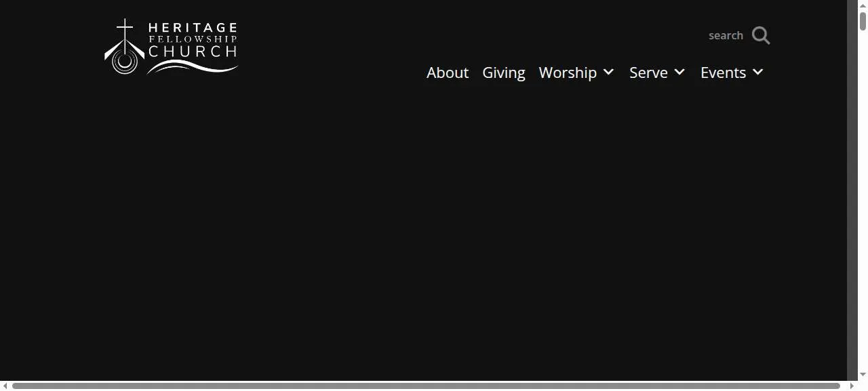Go to the Giving page
Screen dimensions: 868x391
(504, 73)
